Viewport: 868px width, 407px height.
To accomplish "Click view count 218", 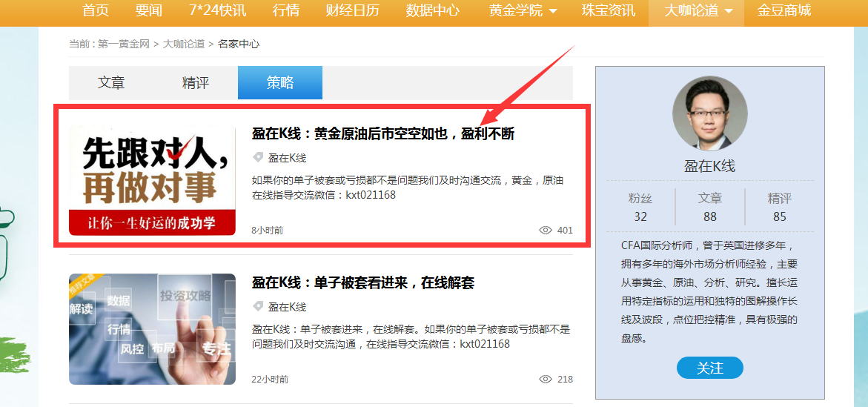I will coord(565,380).
